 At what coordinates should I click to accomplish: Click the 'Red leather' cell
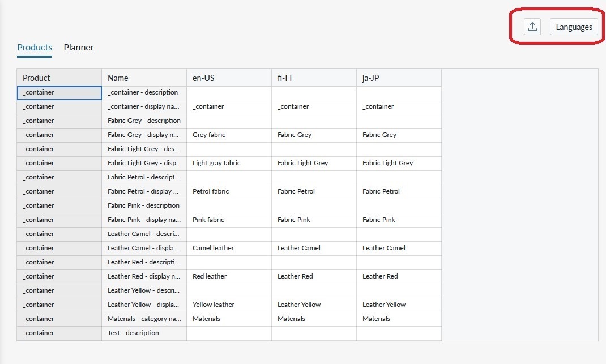click(x=229, y=277)
